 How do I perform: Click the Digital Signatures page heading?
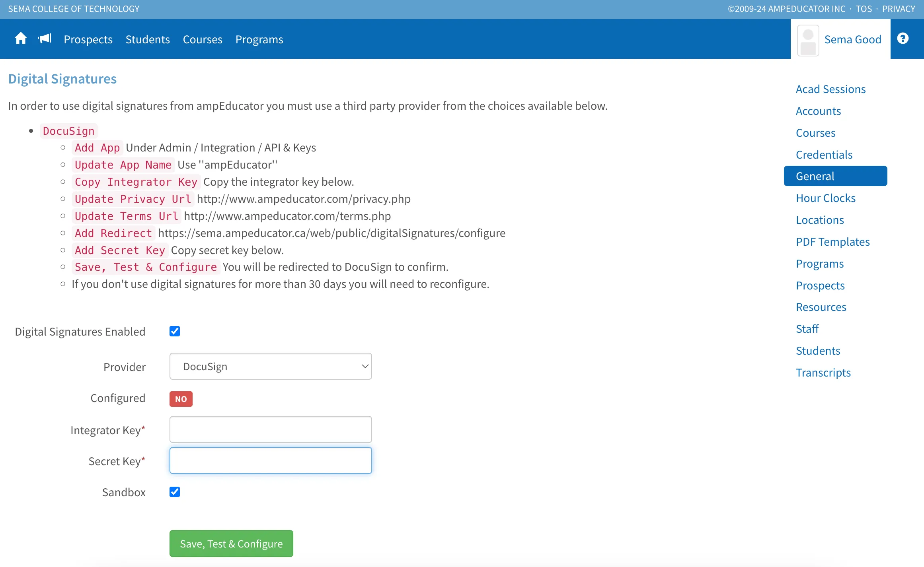(62, 79)
